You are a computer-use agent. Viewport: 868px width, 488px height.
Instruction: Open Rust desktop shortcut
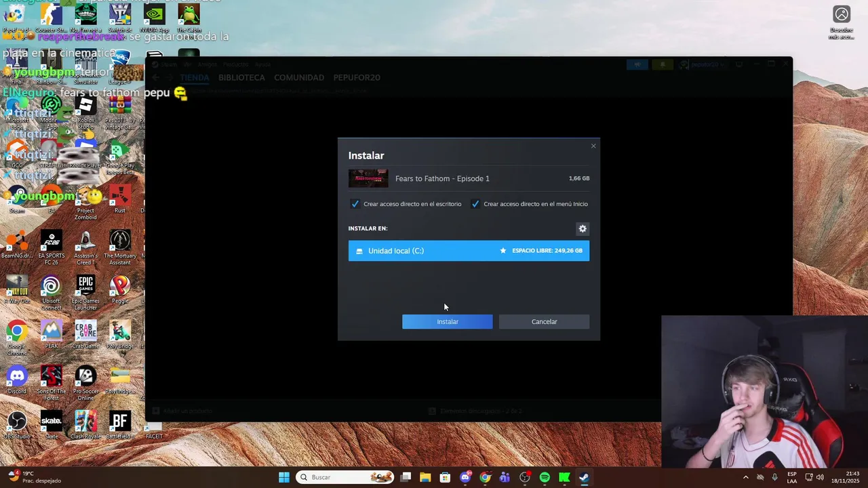point(119,199)
